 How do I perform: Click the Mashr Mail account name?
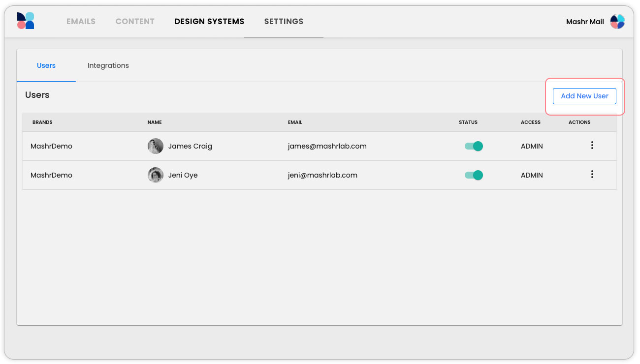[x=585, y=22]
